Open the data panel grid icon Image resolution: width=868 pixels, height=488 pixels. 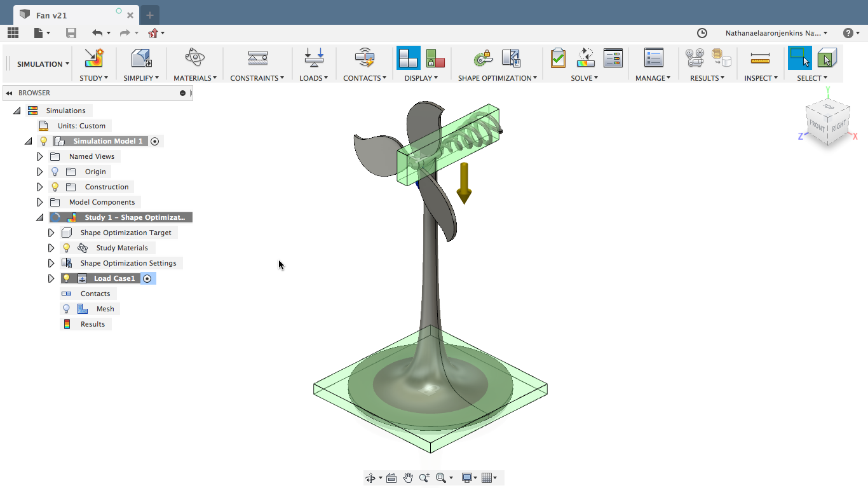13,33
